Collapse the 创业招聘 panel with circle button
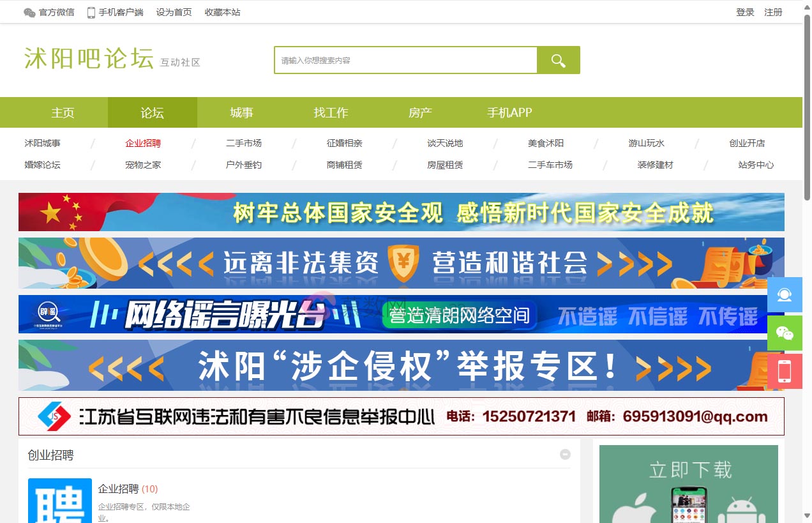 click(565, 454)
